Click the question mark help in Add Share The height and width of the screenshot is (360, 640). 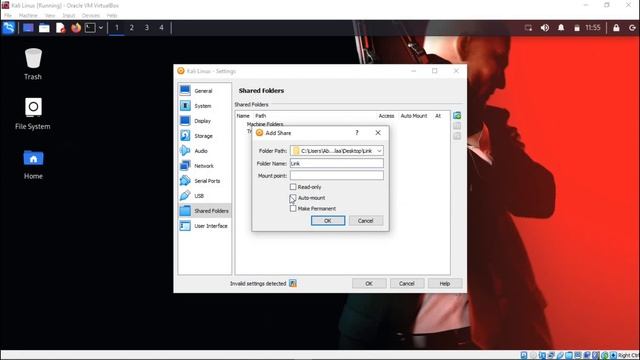click(x=357, y=133)
